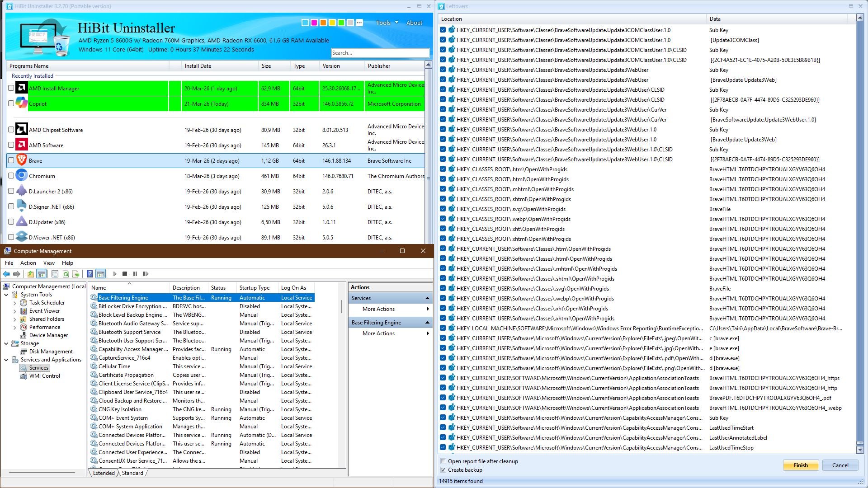
Task: Select WMI Control in the console tree
Action: coord(44,376)
